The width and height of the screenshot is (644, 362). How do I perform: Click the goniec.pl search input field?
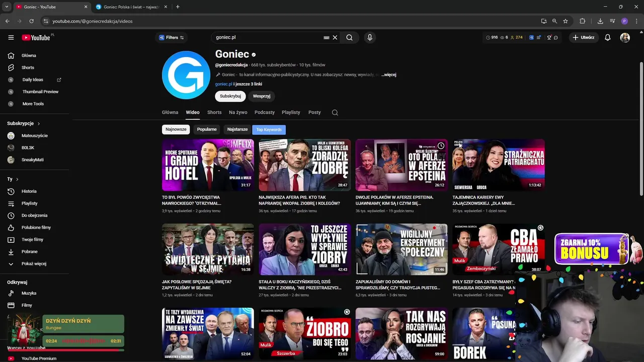coord(269,37)
